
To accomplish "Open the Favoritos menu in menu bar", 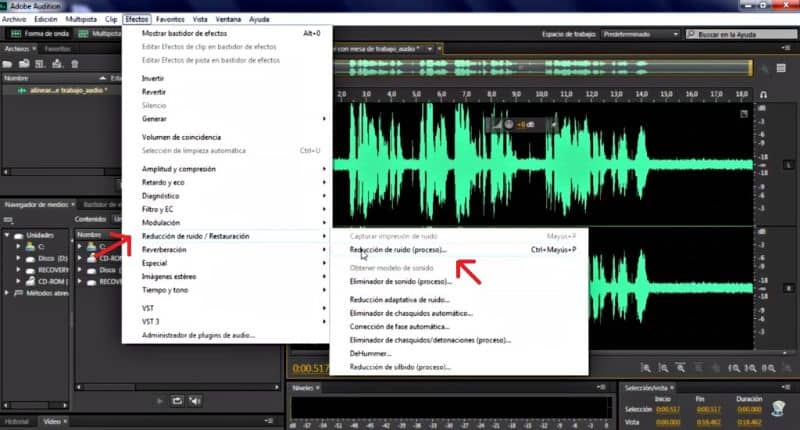I will [170, 19].
